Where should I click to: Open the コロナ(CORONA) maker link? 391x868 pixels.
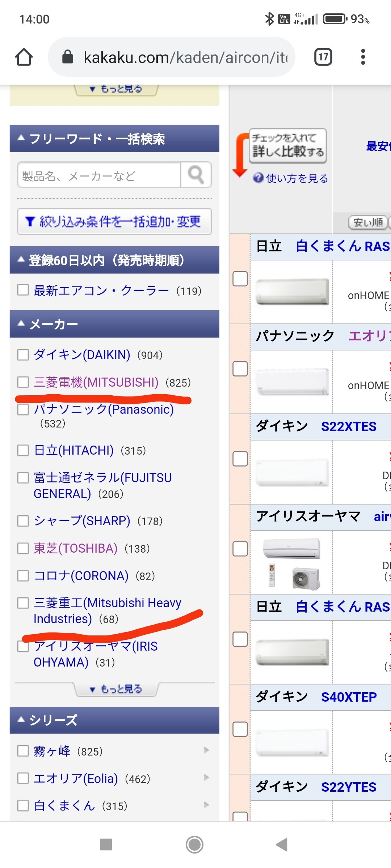click(x=81, y=576)
